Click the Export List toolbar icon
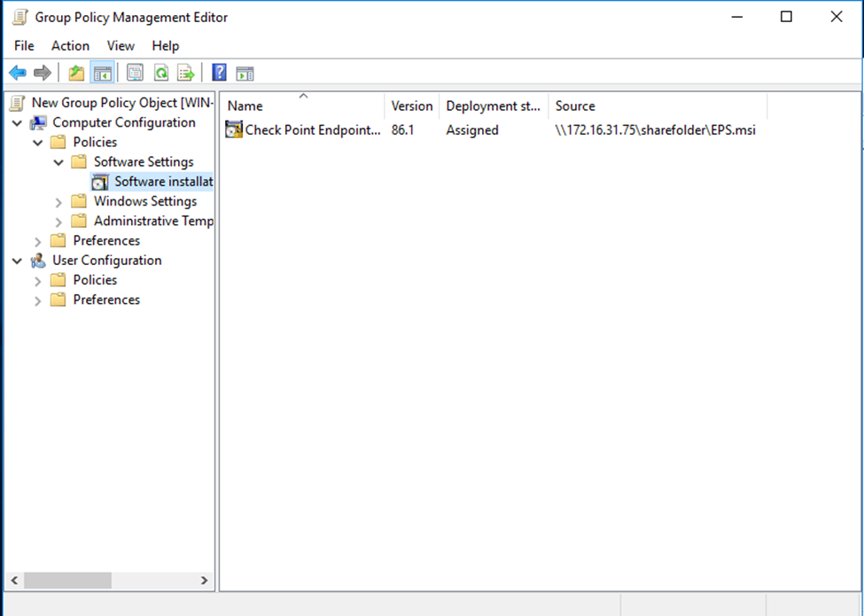The image size is (864, 616). click(186, 73)
